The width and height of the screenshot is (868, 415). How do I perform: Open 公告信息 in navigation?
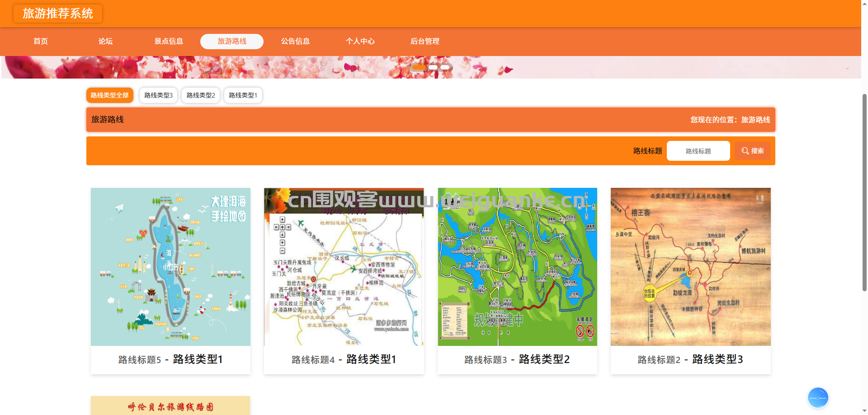tap(295, 41)
